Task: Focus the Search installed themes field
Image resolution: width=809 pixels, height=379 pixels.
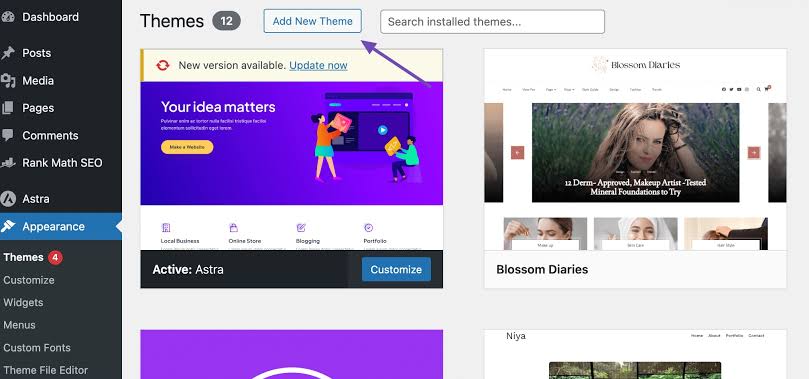Action: tap(493, 22)
